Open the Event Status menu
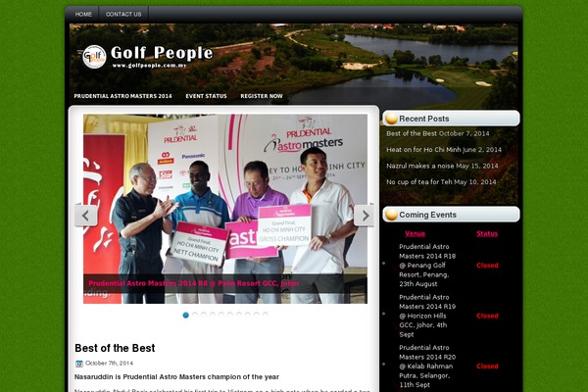The height and width of the screenshot is (392, 588). pyautogui.click(x=206, y=96)
